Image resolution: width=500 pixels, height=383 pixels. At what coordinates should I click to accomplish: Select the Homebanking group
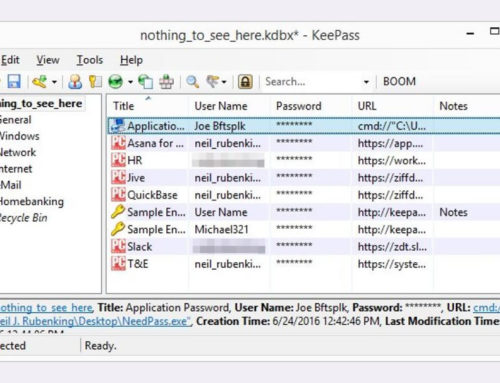32,201
